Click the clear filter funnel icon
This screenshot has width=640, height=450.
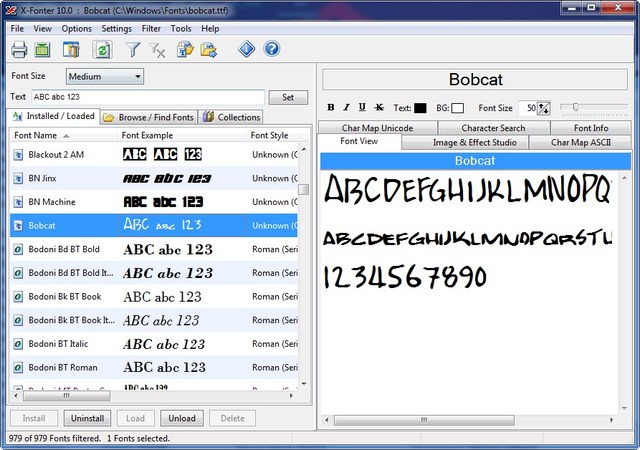pos(157,50)
